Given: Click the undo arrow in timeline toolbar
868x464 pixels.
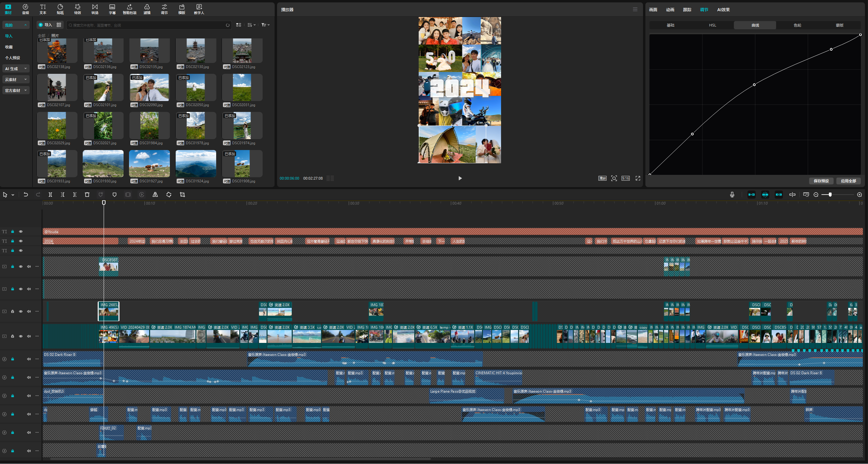Looking at the screenshot, I should [x=26, y=195].
